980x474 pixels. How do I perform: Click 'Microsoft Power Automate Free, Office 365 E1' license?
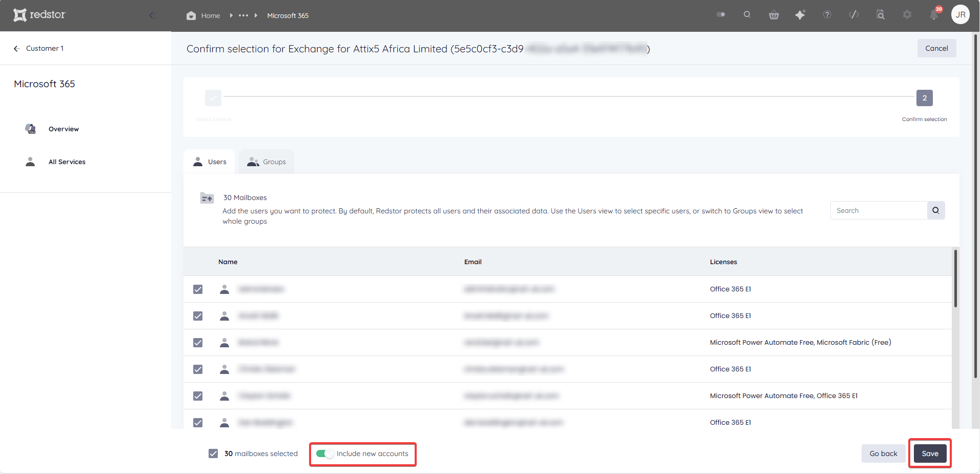(x=784, y=396)
